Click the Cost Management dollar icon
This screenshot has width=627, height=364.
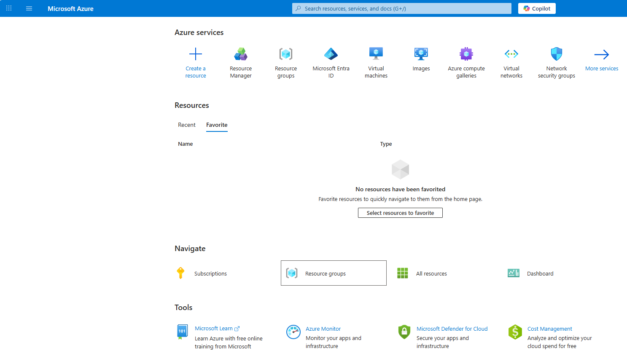pyautogui.click(x=515, y=332)
